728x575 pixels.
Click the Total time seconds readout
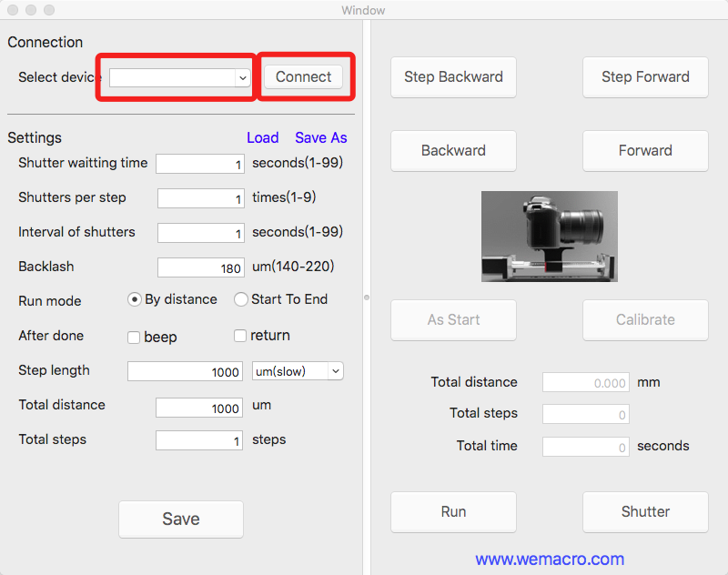586,447
